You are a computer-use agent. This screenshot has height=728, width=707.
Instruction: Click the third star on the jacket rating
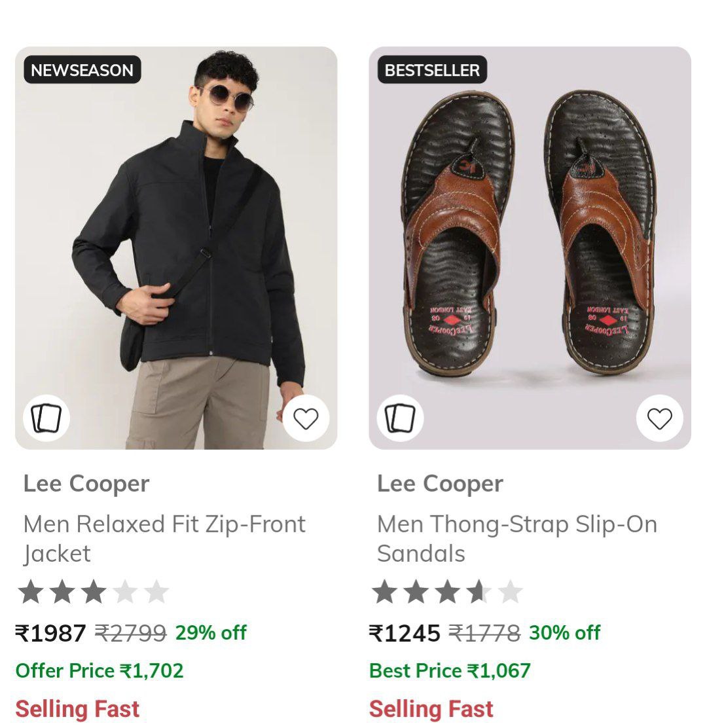(92, 590)
